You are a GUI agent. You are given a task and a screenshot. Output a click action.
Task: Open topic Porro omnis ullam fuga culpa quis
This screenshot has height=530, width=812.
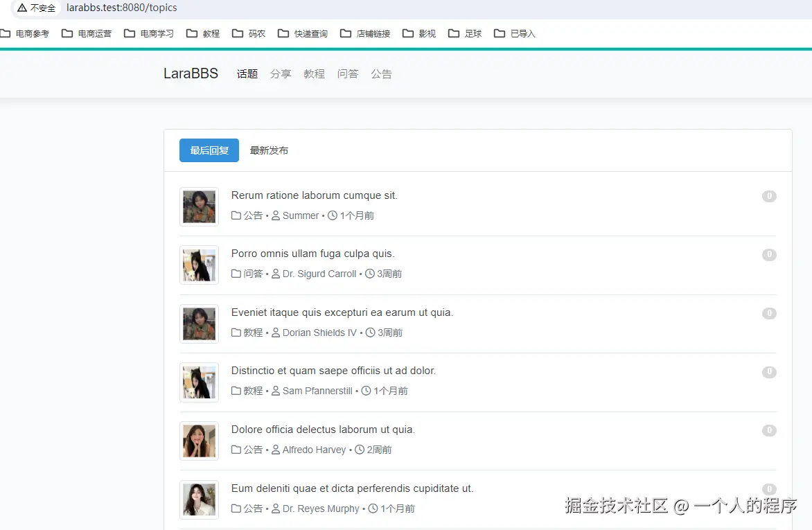(x=312, y=254)
